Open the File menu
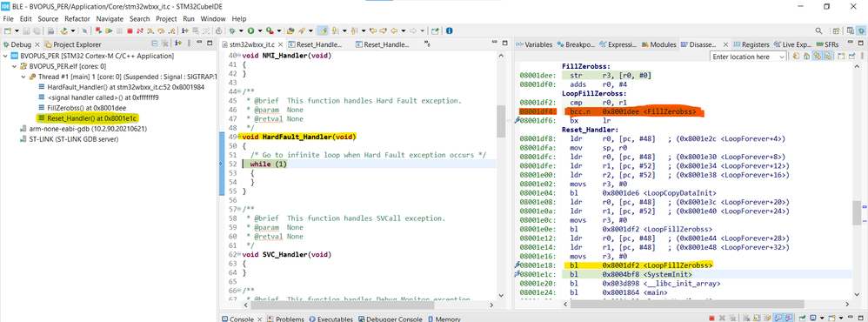868x322 pixels. click(8, 18)
